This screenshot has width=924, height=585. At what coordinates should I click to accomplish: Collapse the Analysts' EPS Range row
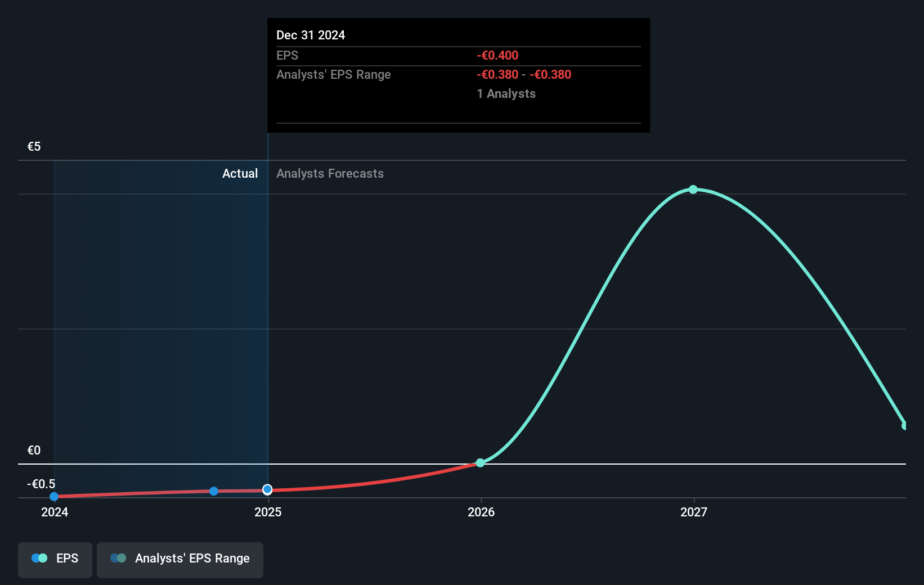[x=333, y=74]
